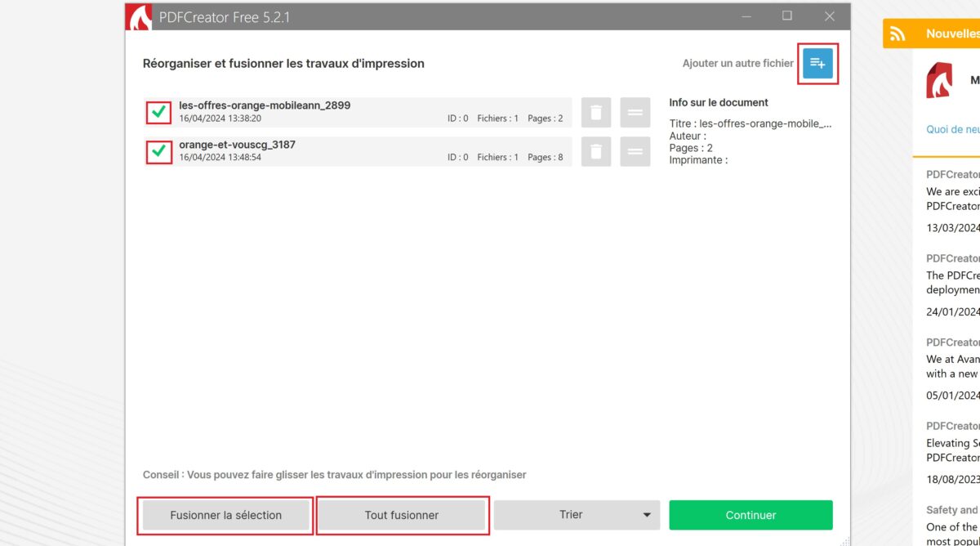Select the orange-et-vouscg_3187 job name

point(237,145)
